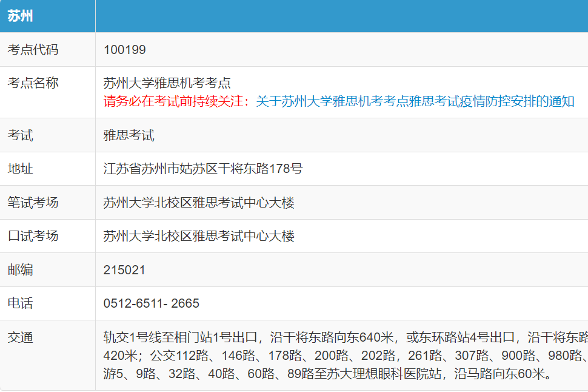This screenshot has height=392, width=588.
Task: Click the 笔试考场 row label
Action: click(33, 202)
